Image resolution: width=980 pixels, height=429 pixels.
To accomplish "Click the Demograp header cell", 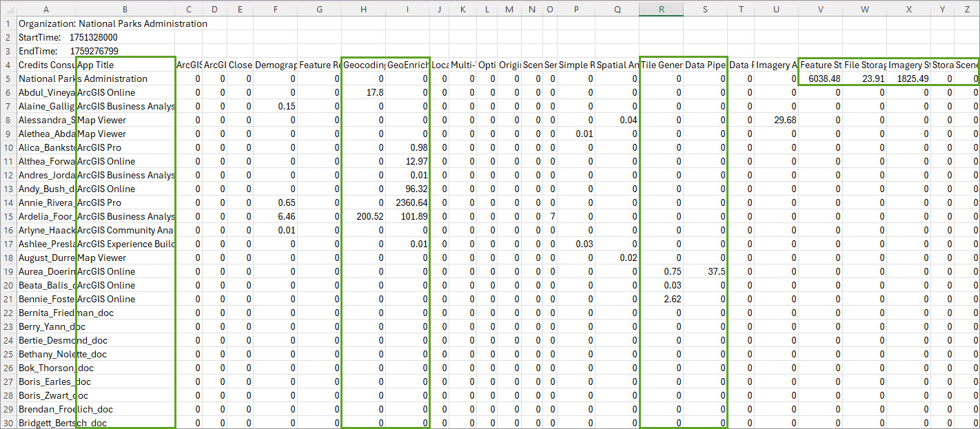I will pyautogui.click(x=275, y=65).
